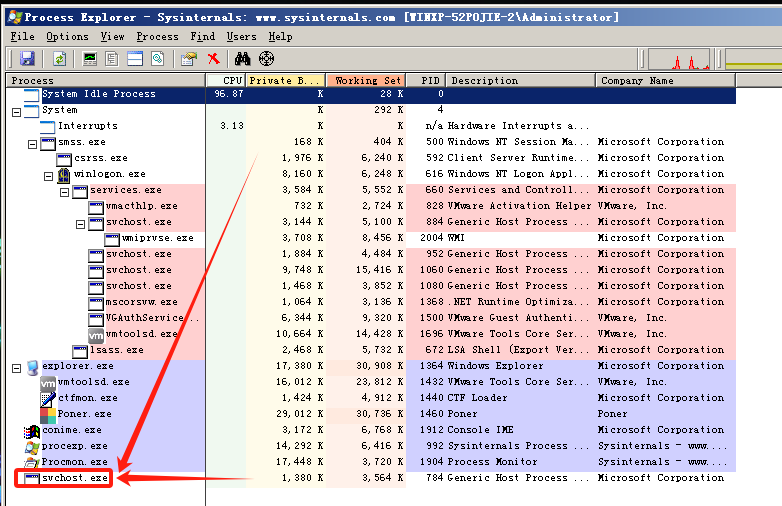Select the VGAuthService process row
782x506 pixels.
pos(371,318)
